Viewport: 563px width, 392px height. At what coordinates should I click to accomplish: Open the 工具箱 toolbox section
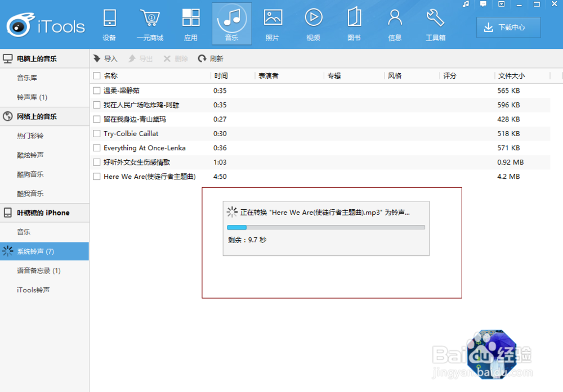(x=436, y=24)
